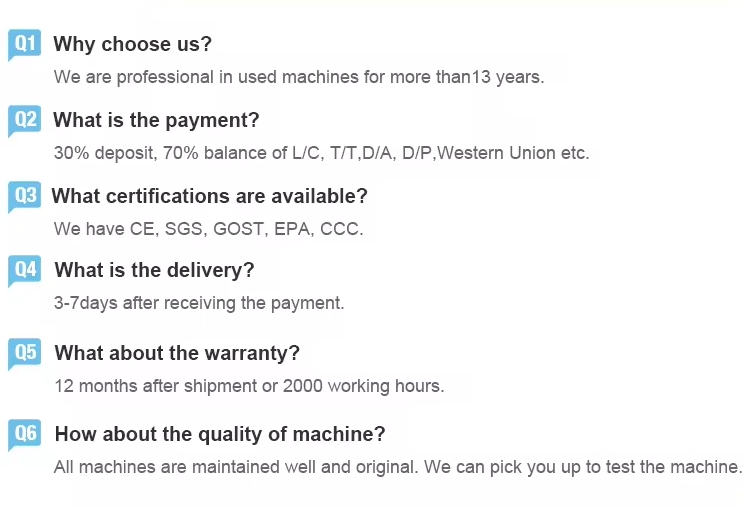Click the answer about 13 years of experience
Screen dimensions: 752x531
click(299, 77)
